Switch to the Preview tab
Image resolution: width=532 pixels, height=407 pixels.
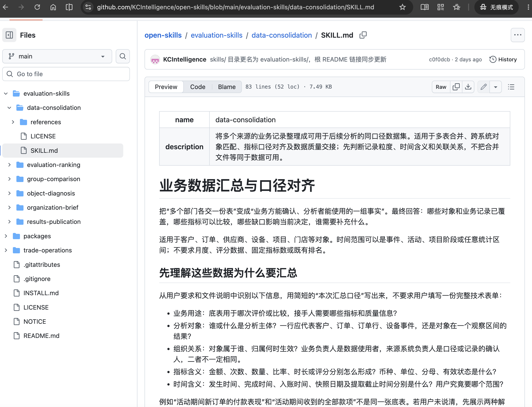(x=166, y=87)
